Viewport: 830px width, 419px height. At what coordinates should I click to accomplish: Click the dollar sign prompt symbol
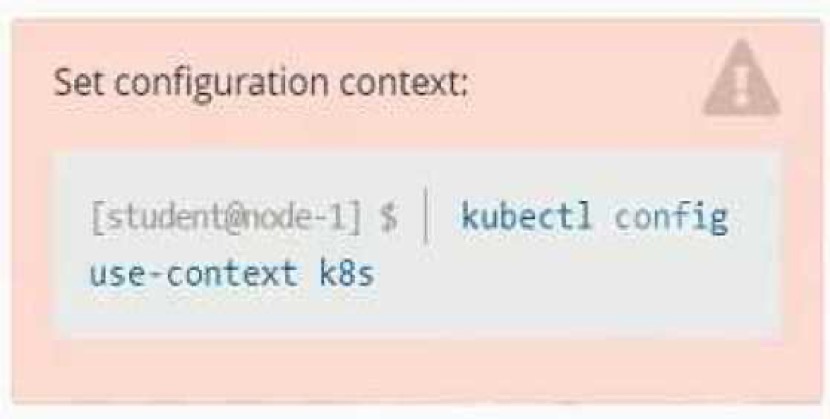click(x=389, y=218)
